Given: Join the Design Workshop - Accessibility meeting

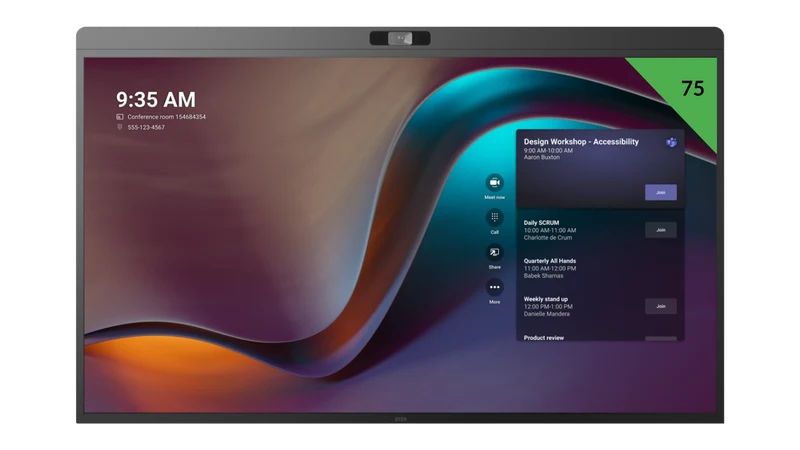Looking at the screenshot, I should pyautogui.click(x=661, y=192).
